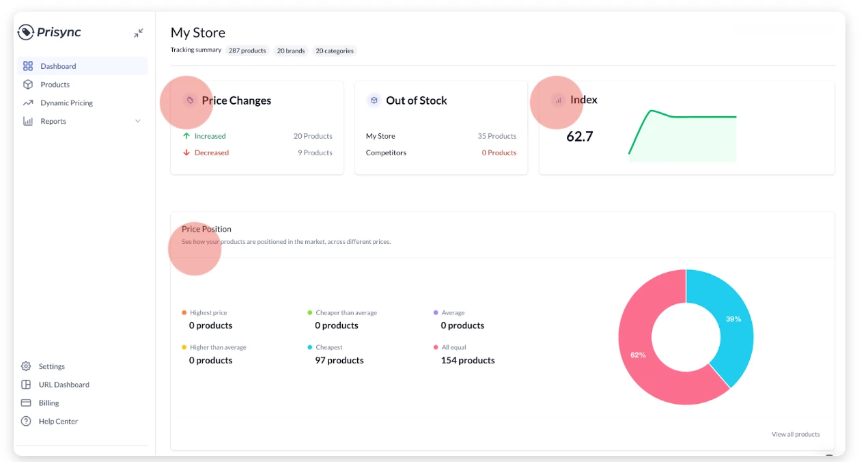
Task: Click the Dashboard grid icon
Action: click(28, 66)
